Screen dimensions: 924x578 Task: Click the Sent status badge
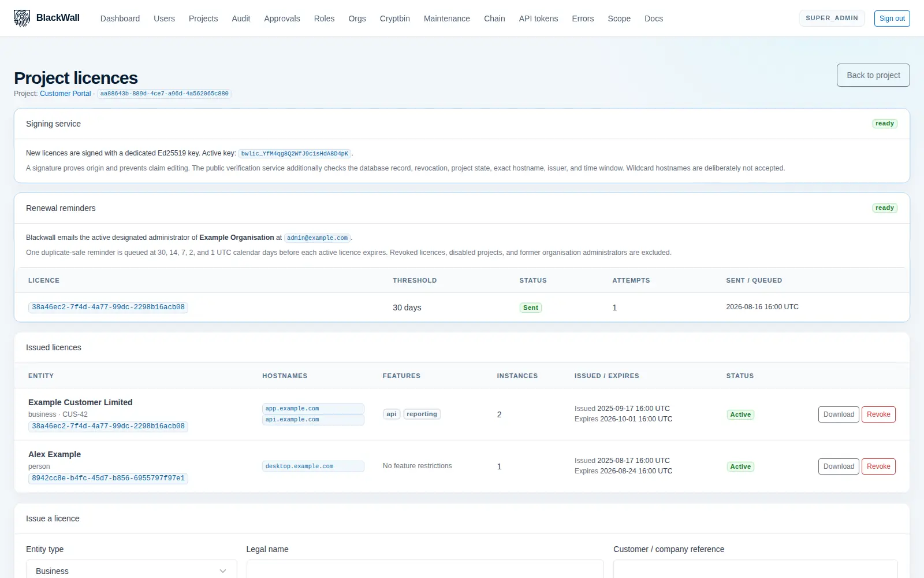pos(530,307)
